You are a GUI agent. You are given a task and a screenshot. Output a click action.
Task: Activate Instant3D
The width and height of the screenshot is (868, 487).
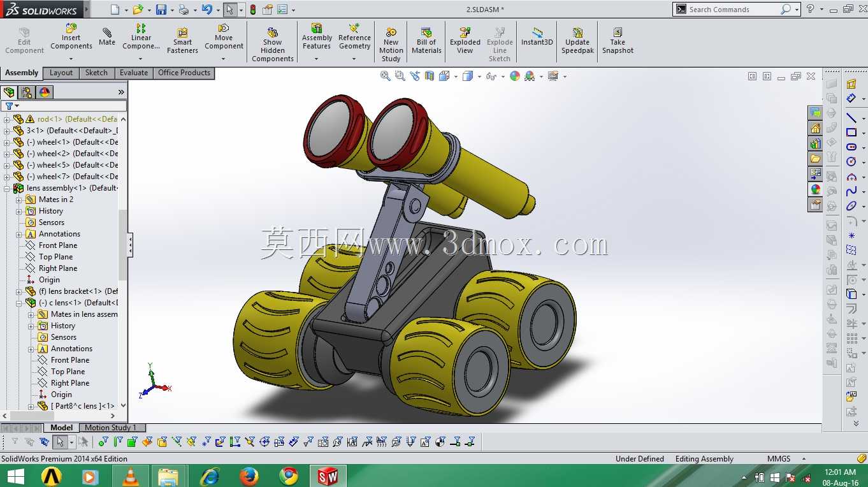(x=537, y=37)
